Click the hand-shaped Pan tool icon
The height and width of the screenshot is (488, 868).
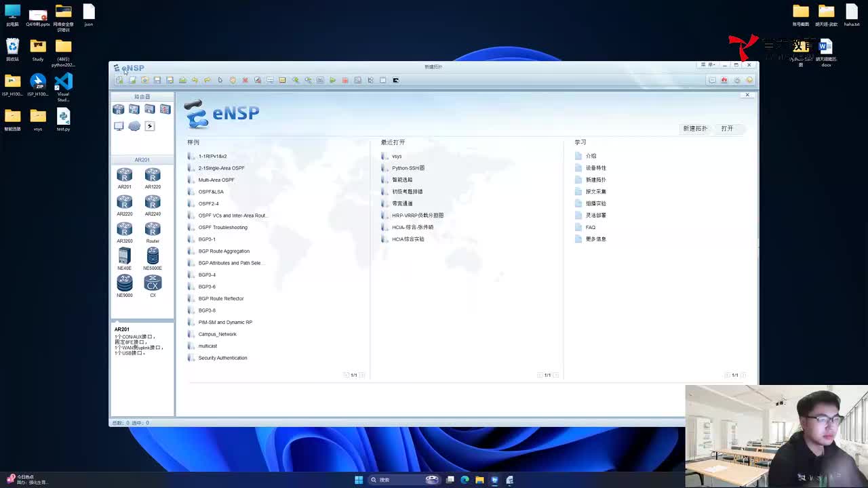(x=233, y=80)
